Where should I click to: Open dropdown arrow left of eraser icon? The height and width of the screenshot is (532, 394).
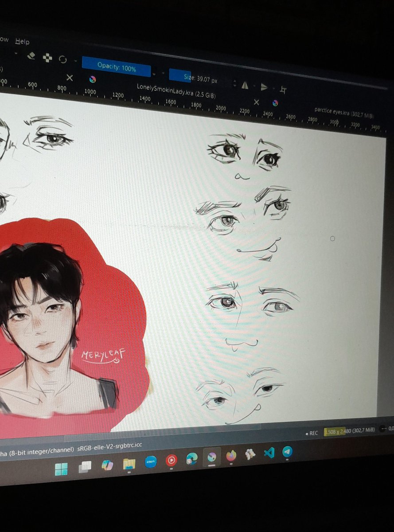(16, 53)
